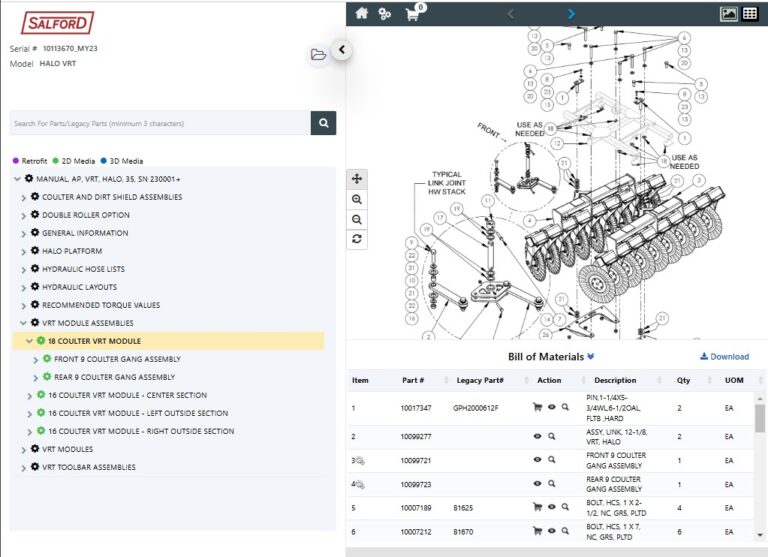Open the shopping cart in top toolbar
The image size is (768, 557).
412,14
